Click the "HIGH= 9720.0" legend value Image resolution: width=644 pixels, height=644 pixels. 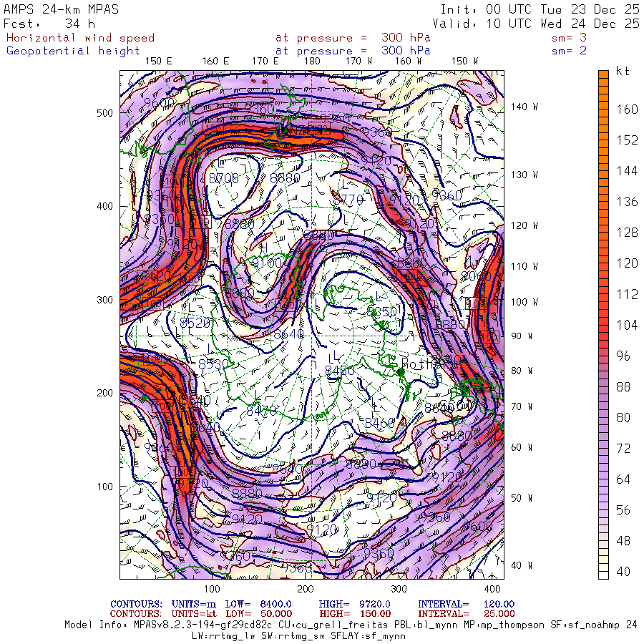tap(354, 604)
